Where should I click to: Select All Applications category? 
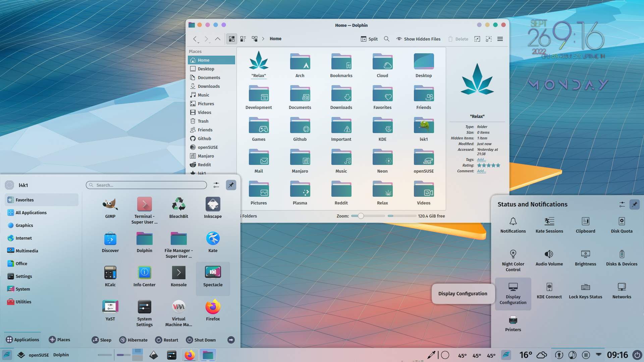[x=42, y=213]
